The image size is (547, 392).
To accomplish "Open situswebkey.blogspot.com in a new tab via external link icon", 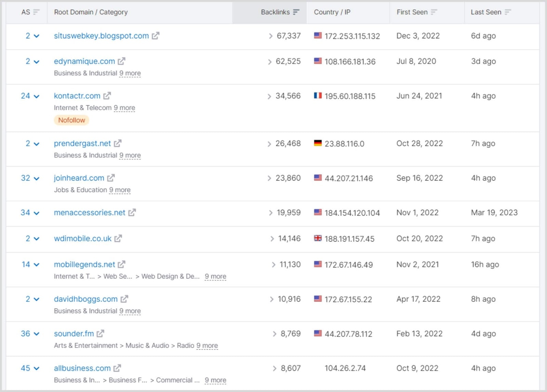I will [156, 36].
